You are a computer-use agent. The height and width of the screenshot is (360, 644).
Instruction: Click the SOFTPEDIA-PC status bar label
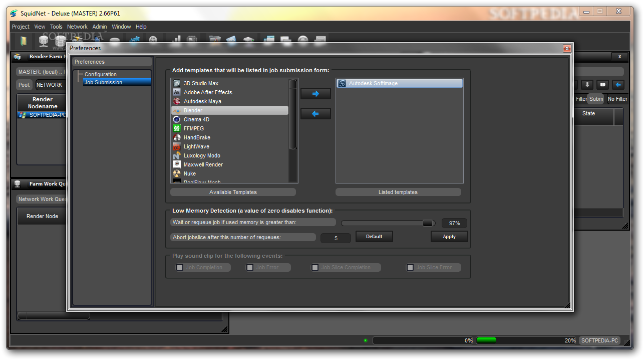point(599,340)
